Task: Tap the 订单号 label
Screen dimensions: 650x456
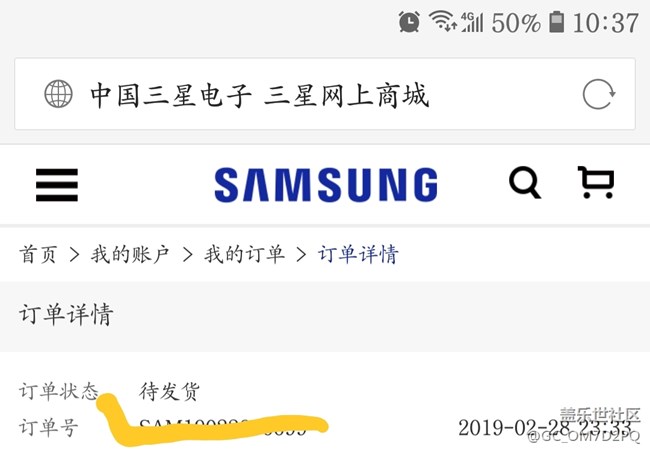Action: pos(49,427)
